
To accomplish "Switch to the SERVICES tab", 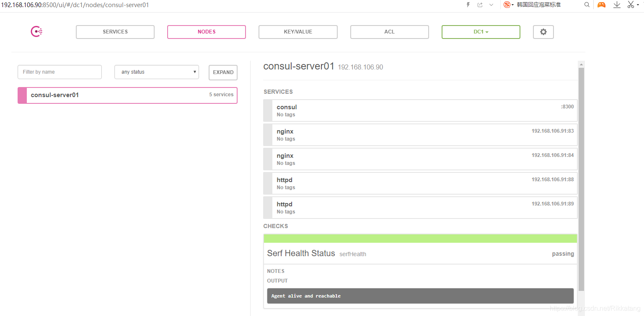I will point(115,32).
